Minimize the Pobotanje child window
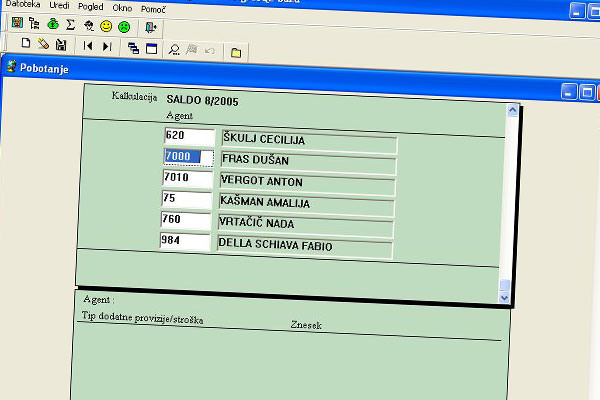 point(569,92)
